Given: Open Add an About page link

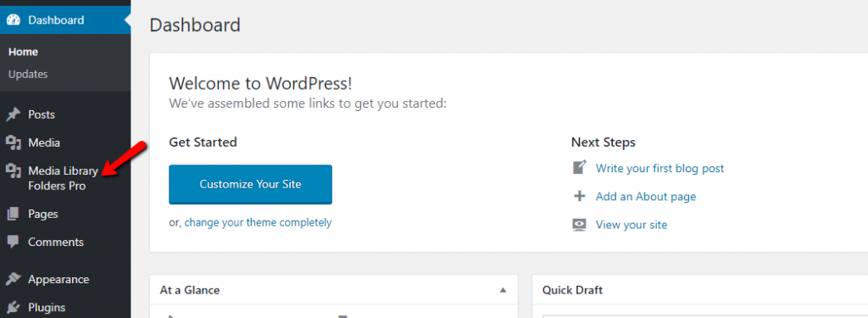Looking at the screenshot, I should click(x=646, y=197).
